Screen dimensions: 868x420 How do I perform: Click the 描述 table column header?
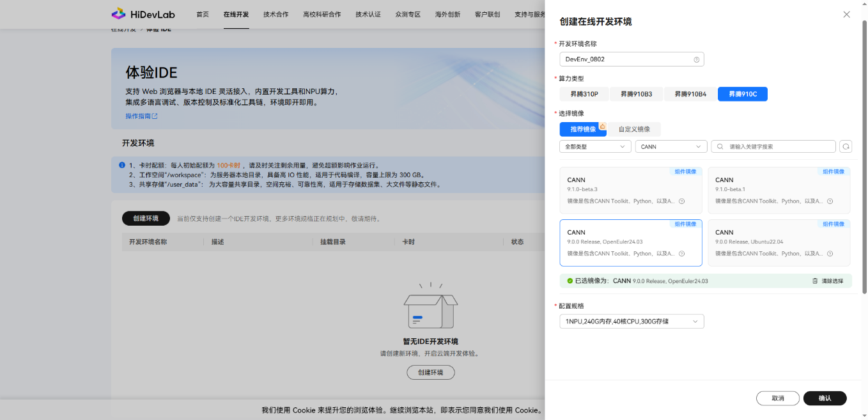(218, 242)
